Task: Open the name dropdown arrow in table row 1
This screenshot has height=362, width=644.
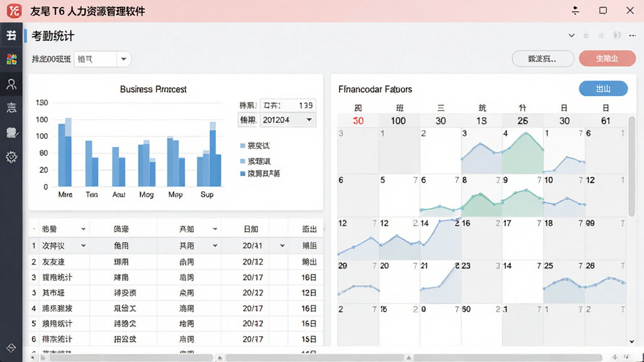Action: point(84,246)
